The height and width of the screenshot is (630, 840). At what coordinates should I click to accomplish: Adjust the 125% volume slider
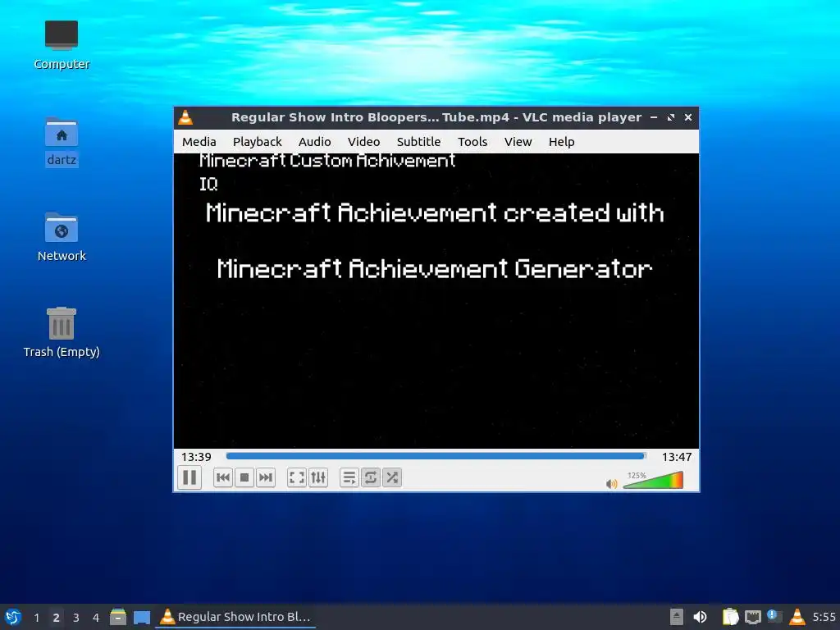pyautogui.click(x=653, y=480)
